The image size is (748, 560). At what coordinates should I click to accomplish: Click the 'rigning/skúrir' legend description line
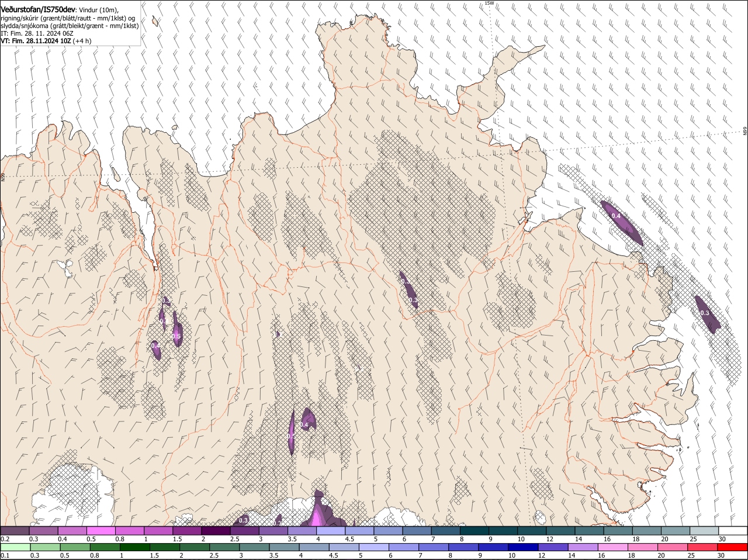tap(69, 18)
